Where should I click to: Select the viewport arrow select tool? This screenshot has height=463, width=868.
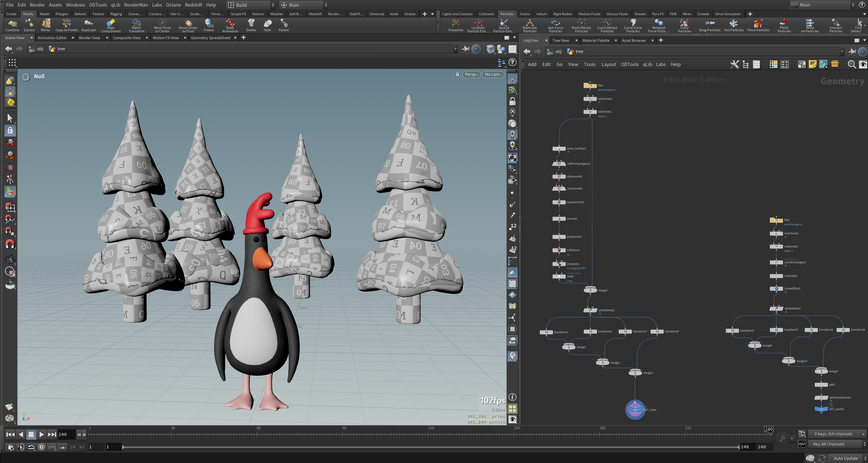point(10,118)
